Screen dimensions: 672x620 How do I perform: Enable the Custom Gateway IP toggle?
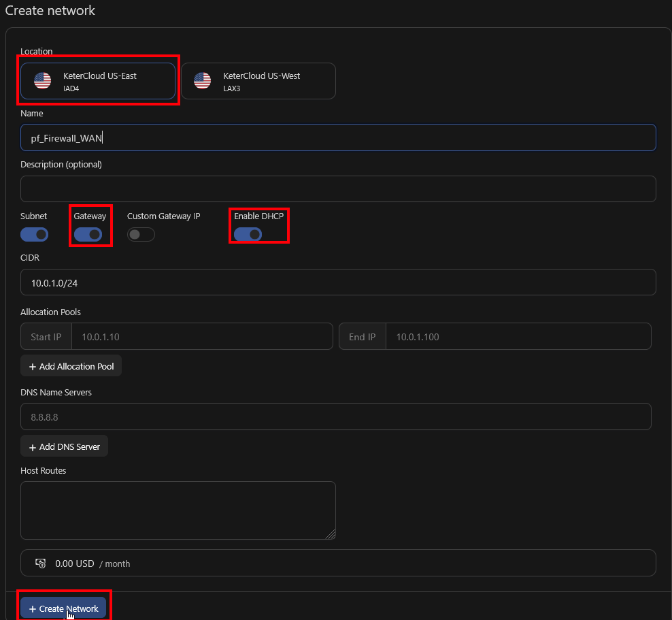pyautogui.click(x=141, y=234)
